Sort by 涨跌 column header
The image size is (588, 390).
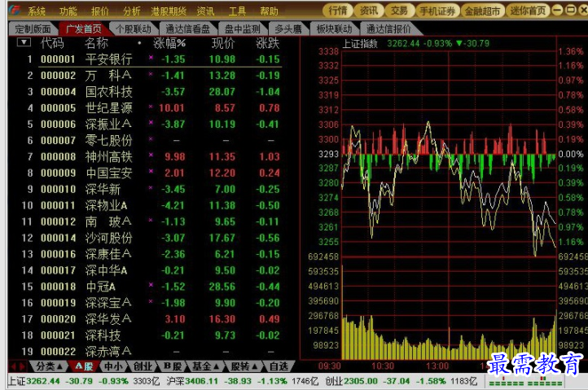267,43
